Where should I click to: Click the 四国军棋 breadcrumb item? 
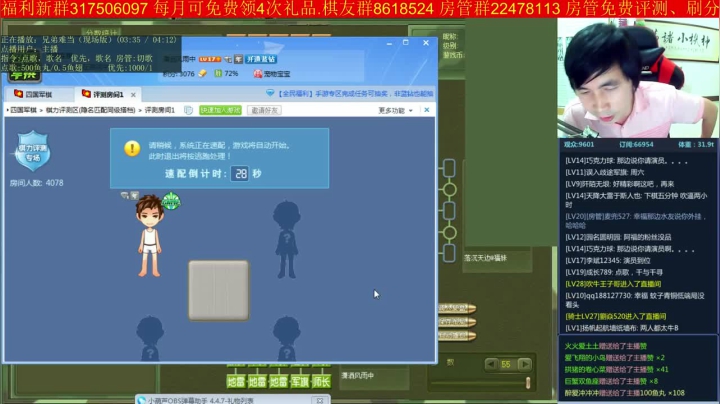pyautogui.click(x=23, y=110)
